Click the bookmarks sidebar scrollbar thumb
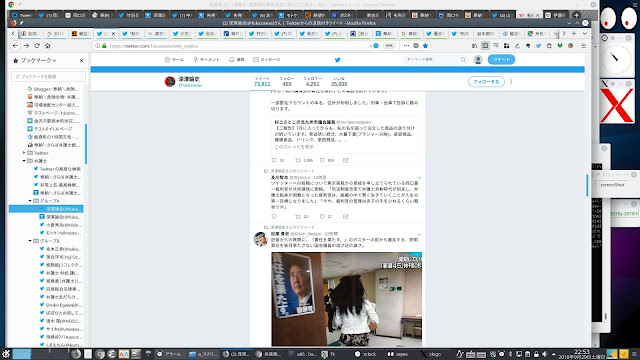Viewport: 640px width, 360px height. (x=86, y=144)
